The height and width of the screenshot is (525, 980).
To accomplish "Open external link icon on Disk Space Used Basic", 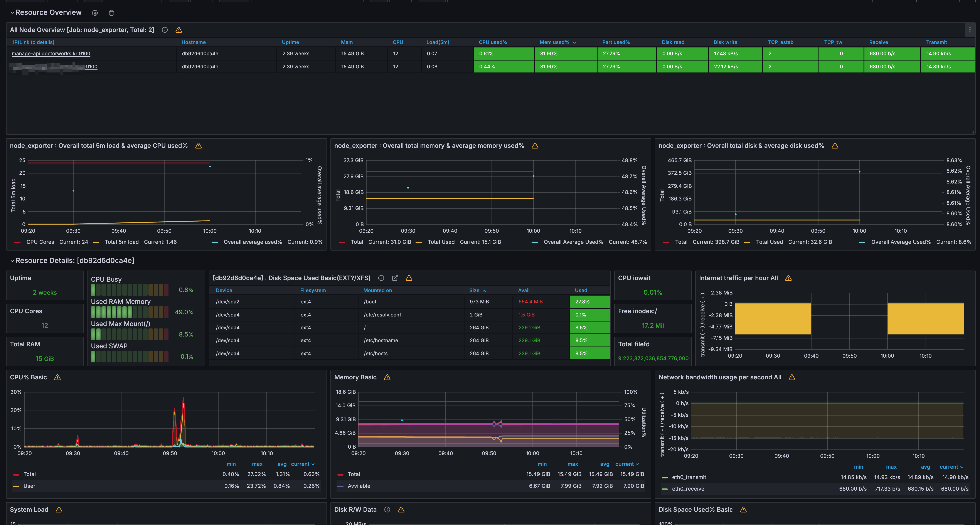I will pyautogui.click(x=395, y=278).
